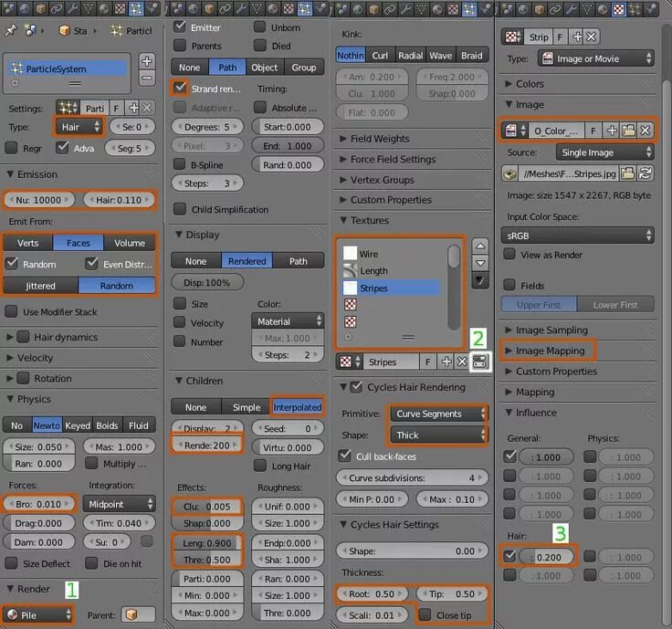Move texture slot up arrow beside Textures list
Screen dimensions: 672x629
tap(480, 246)
